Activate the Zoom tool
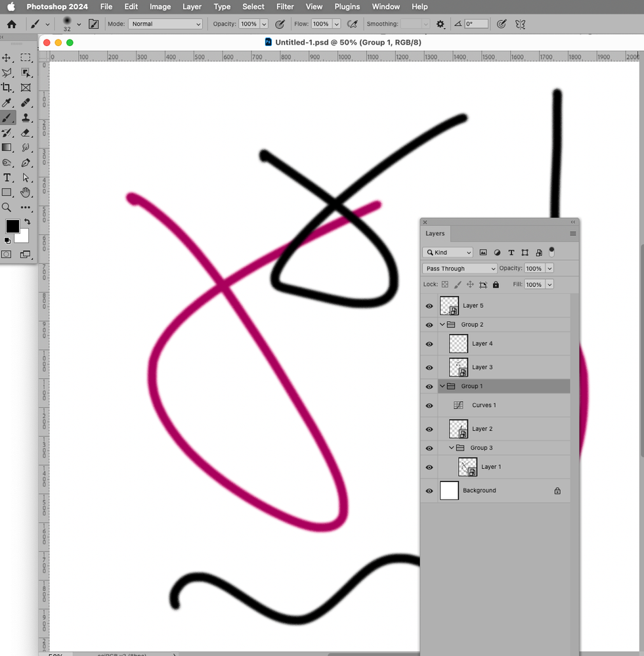 [8, 207]
